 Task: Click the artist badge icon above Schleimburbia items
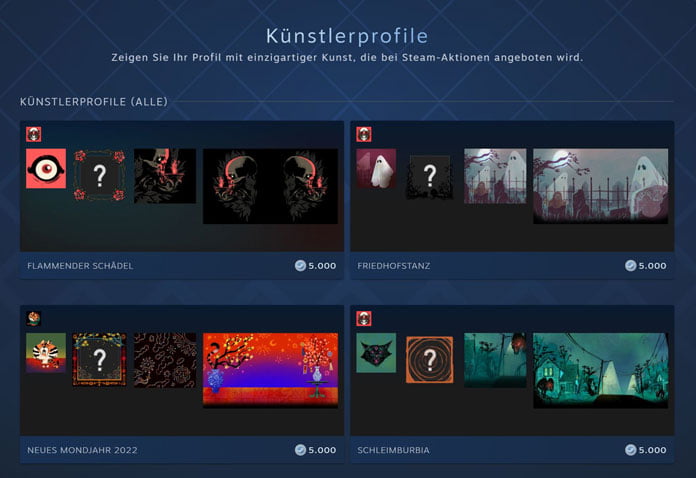pyautogui.click(x=364, y=318)
